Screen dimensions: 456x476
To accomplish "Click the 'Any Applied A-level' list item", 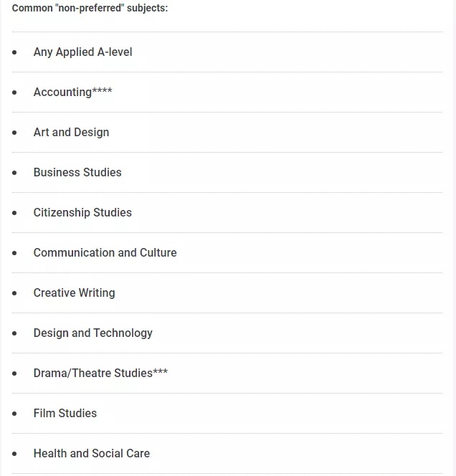I will (x=82, y=52).
